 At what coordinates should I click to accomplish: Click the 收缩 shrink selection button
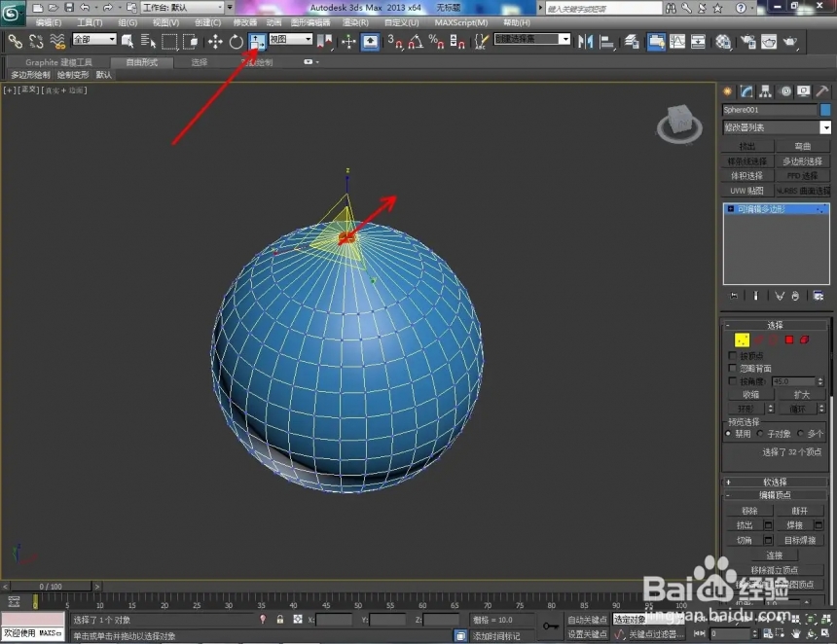click(x=750, y=395)
